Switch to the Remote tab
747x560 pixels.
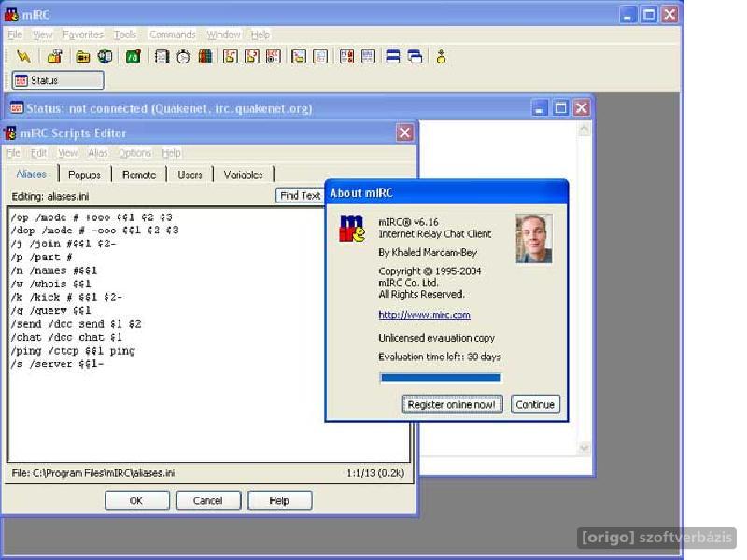click(139, 175)
